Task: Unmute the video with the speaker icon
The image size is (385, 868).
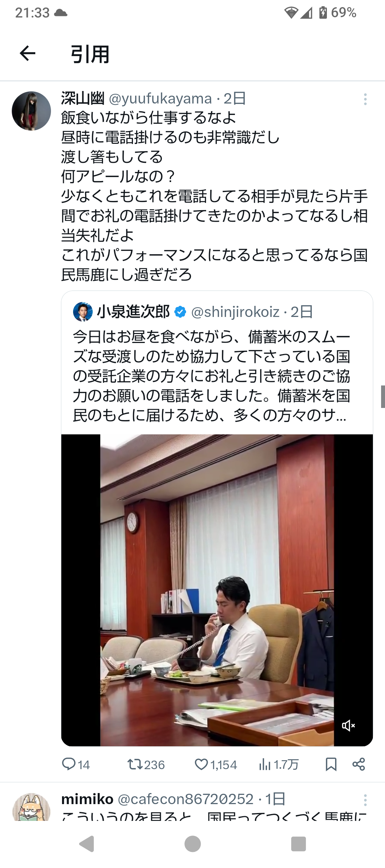Action: [x=348, y=726]
